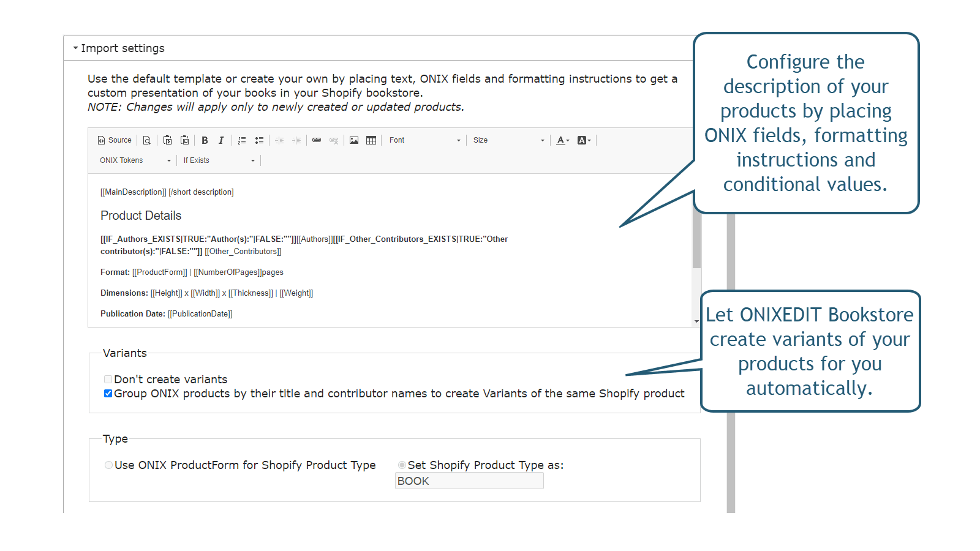Paste content from Word
The image size is (980, 551).
click(184, 140)
